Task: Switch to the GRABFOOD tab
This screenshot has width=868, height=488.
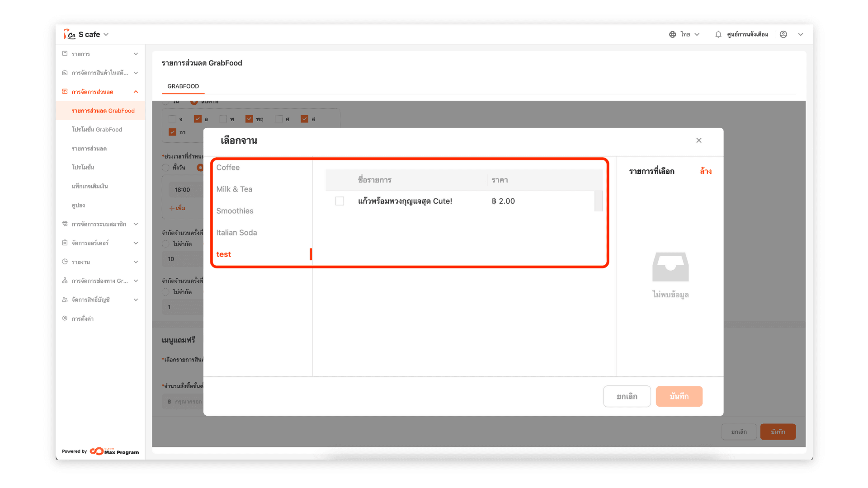Action: click(x=183, y=86)
